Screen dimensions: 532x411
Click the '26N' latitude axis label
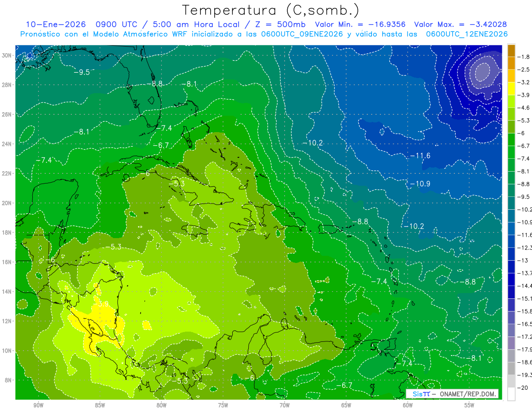pyautogui.click(x=7, y=114)
